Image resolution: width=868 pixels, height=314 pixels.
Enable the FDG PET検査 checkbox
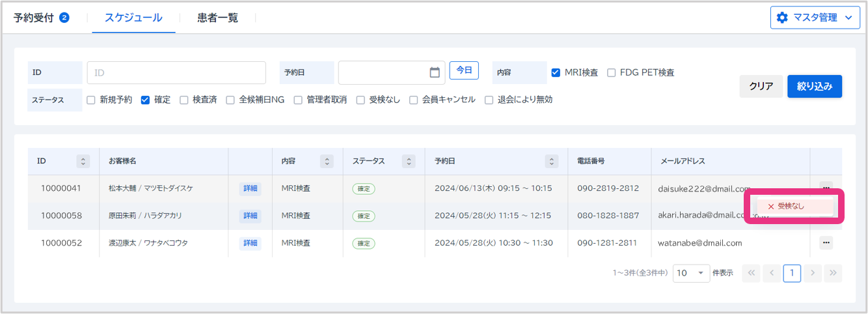(612, 73)
